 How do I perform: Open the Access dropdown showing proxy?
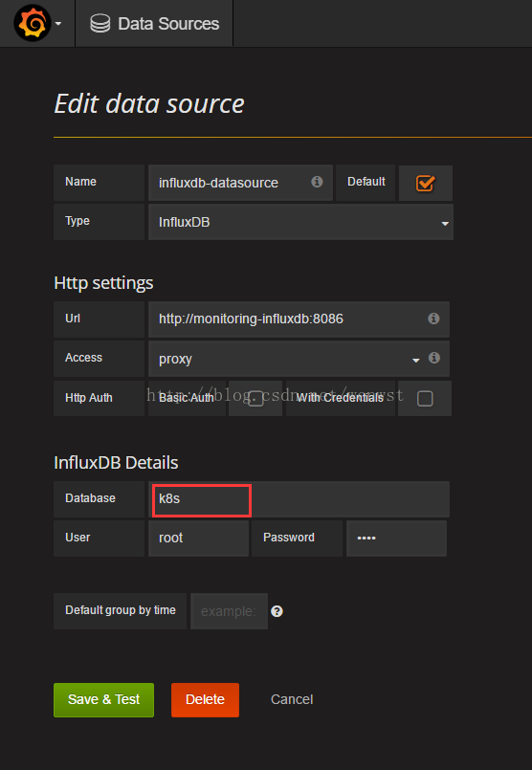click(299, 359)
